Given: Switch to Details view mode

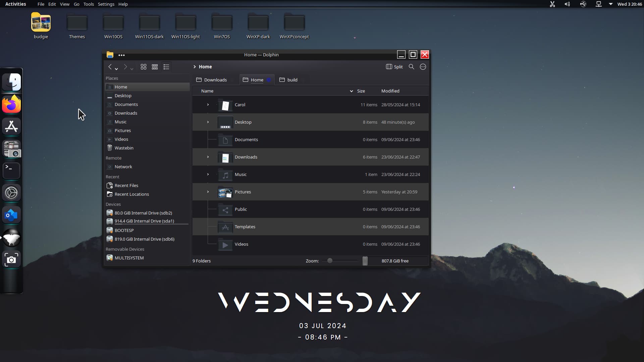Looking at the screenshot, I should (166, 67).
